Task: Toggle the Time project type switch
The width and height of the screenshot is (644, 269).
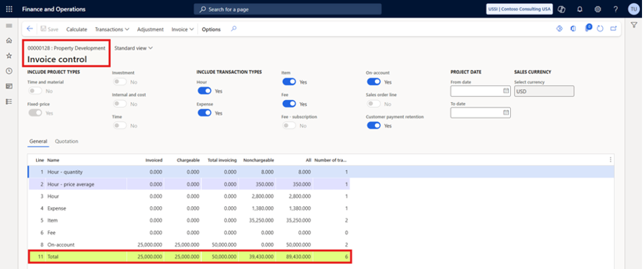Action: click(x=120, y=126)
